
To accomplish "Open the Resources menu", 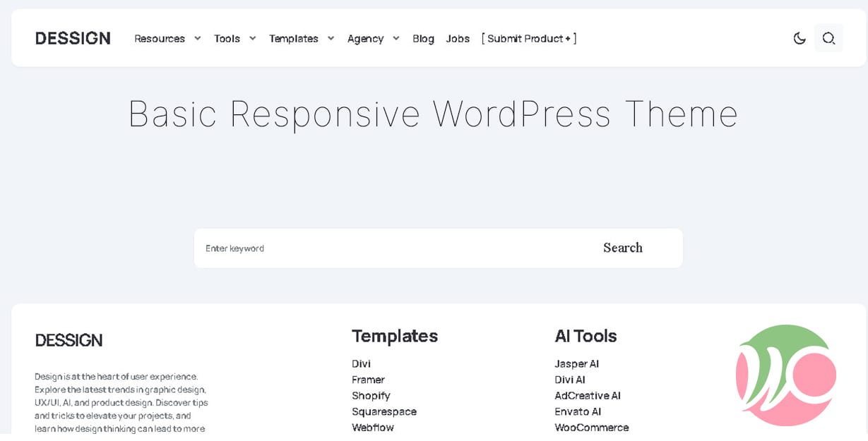I will pyautogui.click(x=160, y=39).
